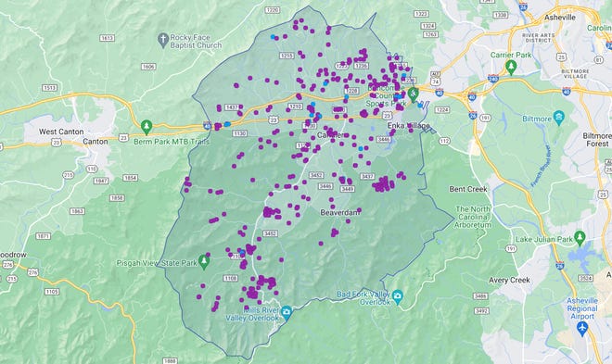Click the French Broad River label

point(541,166)
